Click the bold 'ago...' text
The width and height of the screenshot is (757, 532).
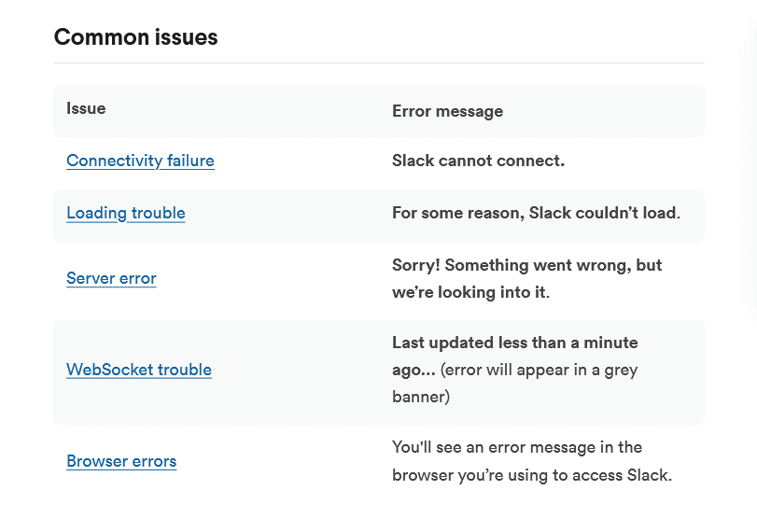(x=414, y=370)
